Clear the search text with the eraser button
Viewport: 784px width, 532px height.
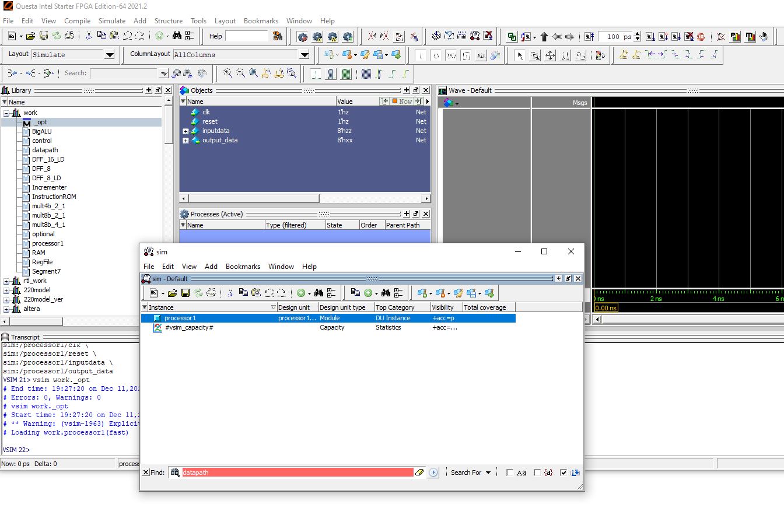[x=419, y=473]
